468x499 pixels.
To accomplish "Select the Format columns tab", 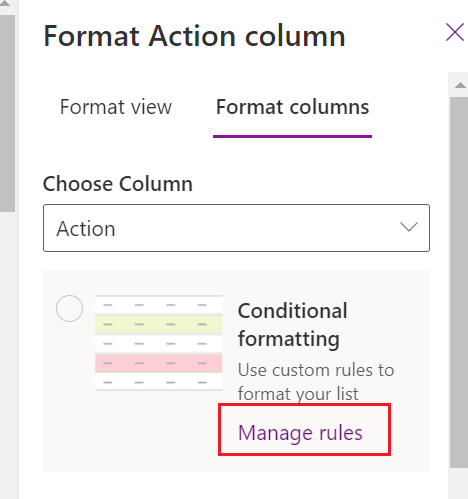I will pyautogui.click(x=292, y=107).
